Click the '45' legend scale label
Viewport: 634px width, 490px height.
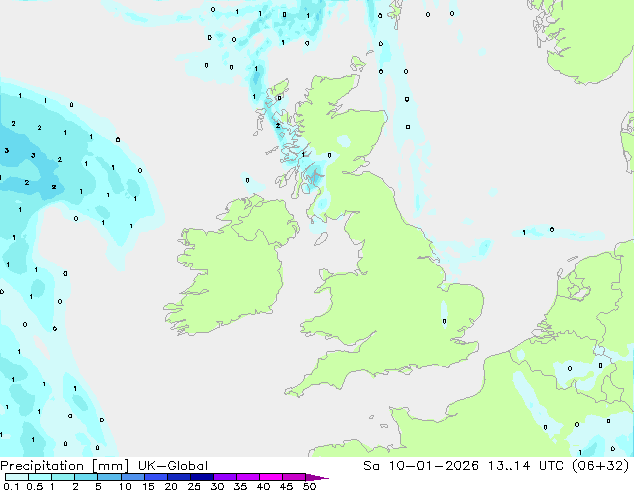click(286, 486)
